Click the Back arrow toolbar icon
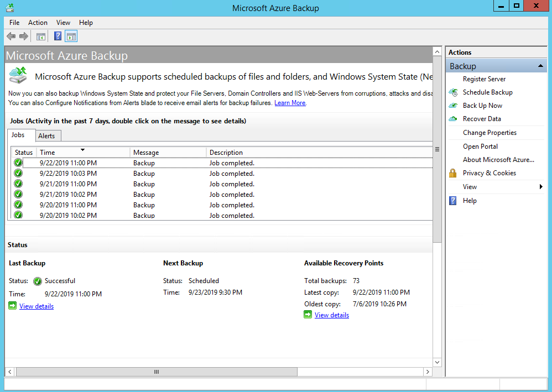The width and height of the screenshot is (552, 392). pyautogui.click(x=11, y=36)
